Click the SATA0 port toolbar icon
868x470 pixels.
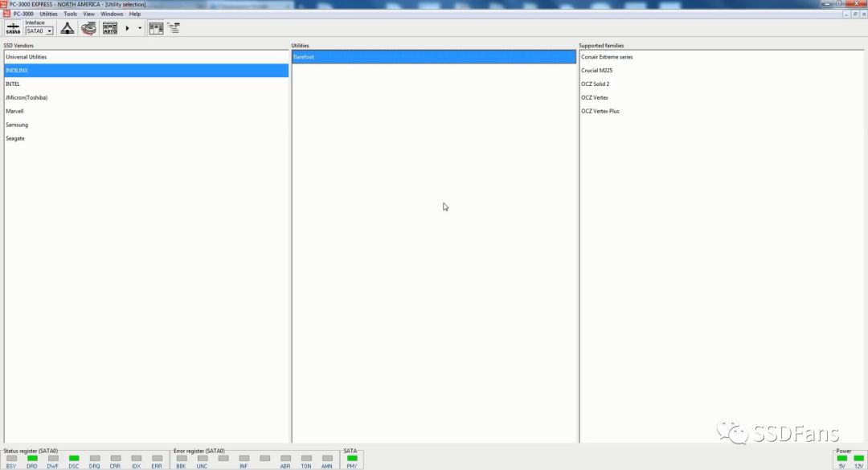pos(13,28)
